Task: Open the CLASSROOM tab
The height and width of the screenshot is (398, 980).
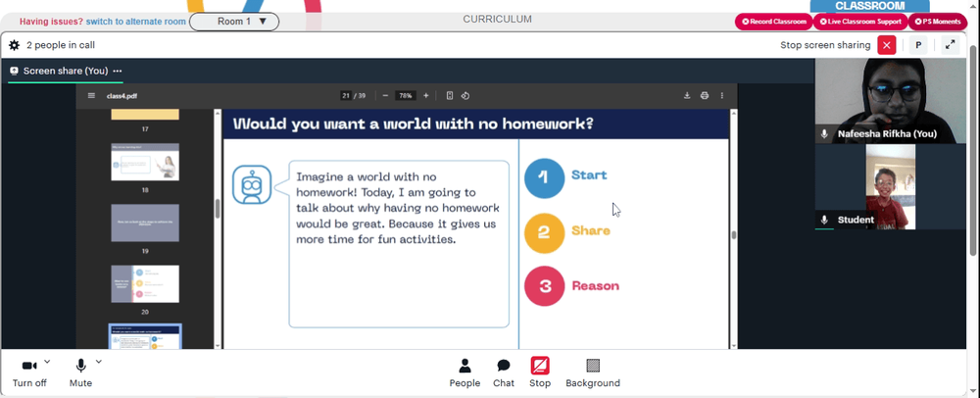Action: [x=868, y=6]
